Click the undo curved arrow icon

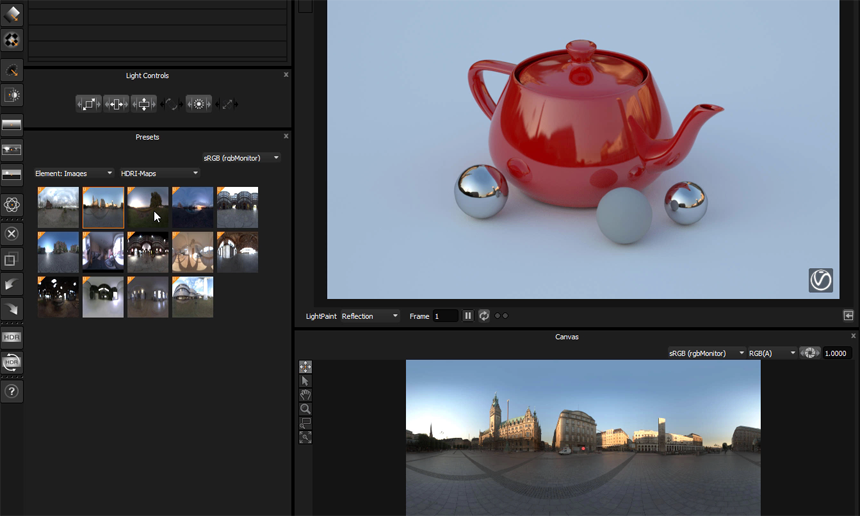pos(12,283)
